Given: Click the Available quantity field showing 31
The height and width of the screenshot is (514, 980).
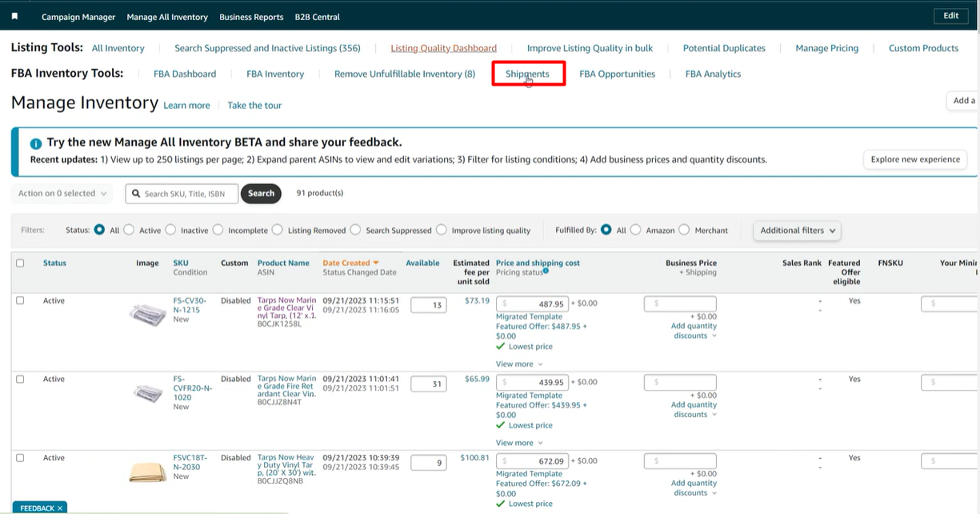Looking at the screenshot, I should tap(429, 383).
